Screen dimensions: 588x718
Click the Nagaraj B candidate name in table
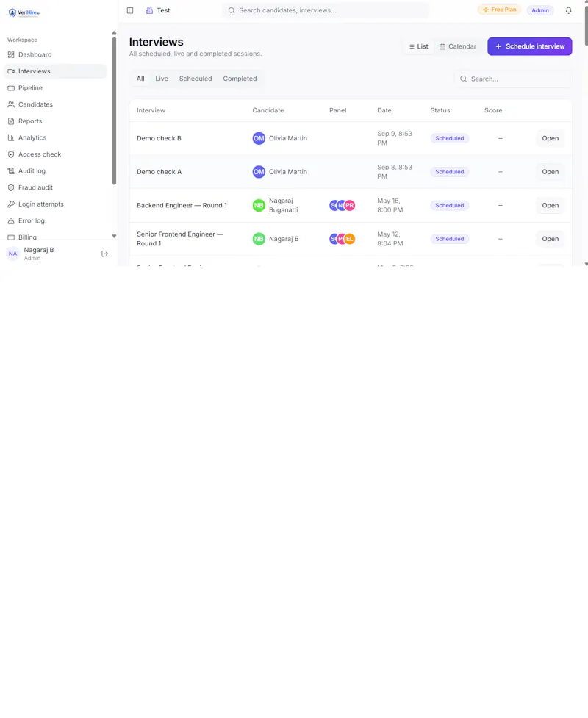[284, 239]
